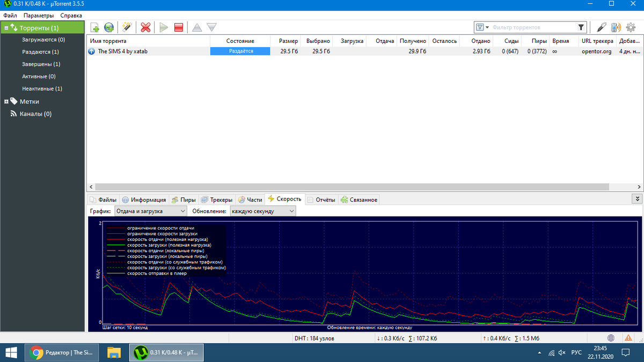Viewport: 644px width, 362px height.
Task: Select Раздаются (1) in sidebar
Action: (x=40, y=52)
